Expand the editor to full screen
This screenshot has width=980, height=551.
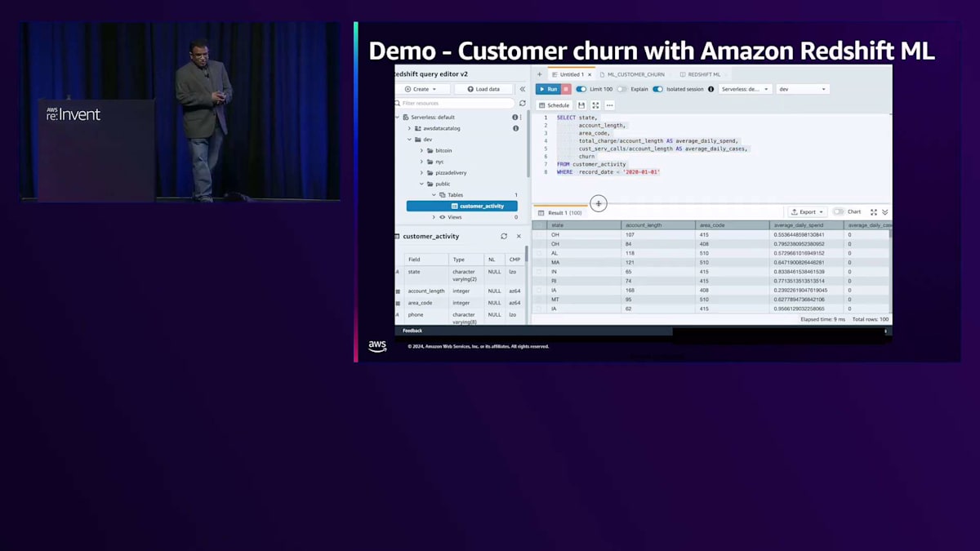point(595,105)
